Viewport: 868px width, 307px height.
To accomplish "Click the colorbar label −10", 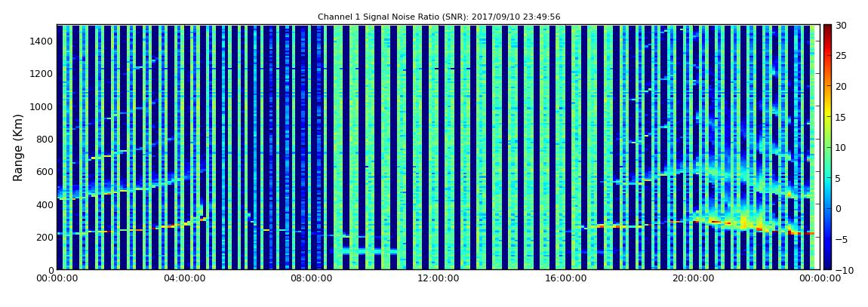I will [842, 269].
